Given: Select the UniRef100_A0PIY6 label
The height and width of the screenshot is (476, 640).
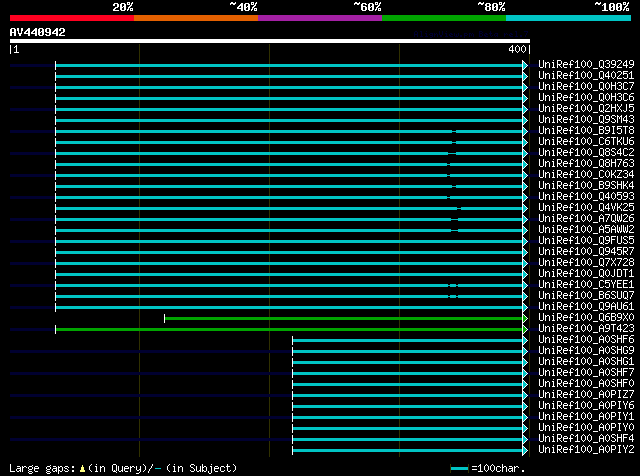Looking at the screenshot, I should click(x=586, y=406).
